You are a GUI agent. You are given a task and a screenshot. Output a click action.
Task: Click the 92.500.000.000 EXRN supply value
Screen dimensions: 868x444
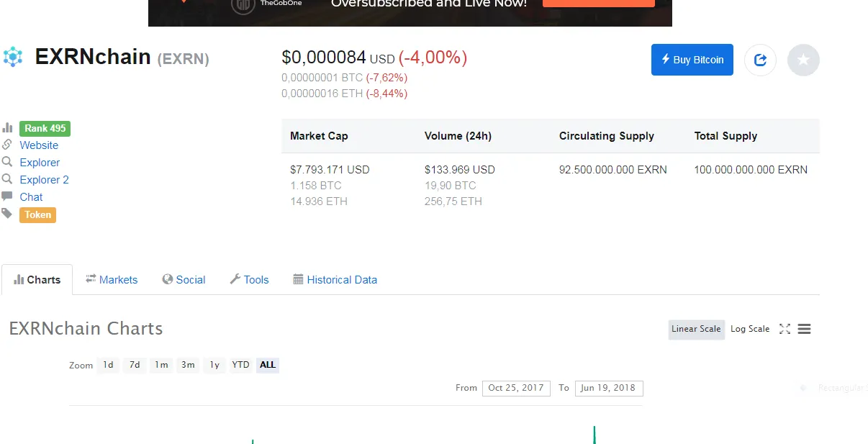pyautogui.click(x=613, y=170)
